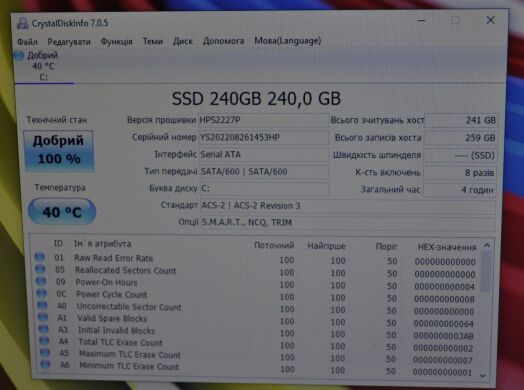
Task: Click power on hours value 4 годин
Action: (x=460, y=190)
